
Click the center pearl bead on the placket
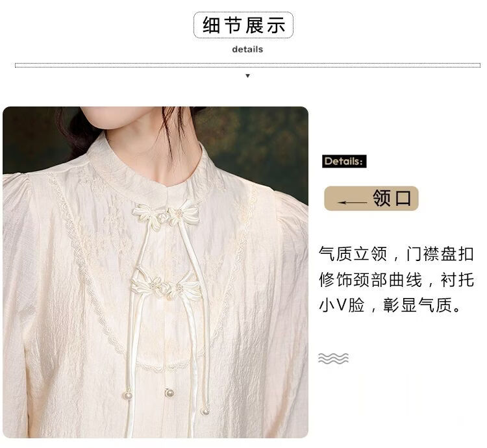click(169, 392)
